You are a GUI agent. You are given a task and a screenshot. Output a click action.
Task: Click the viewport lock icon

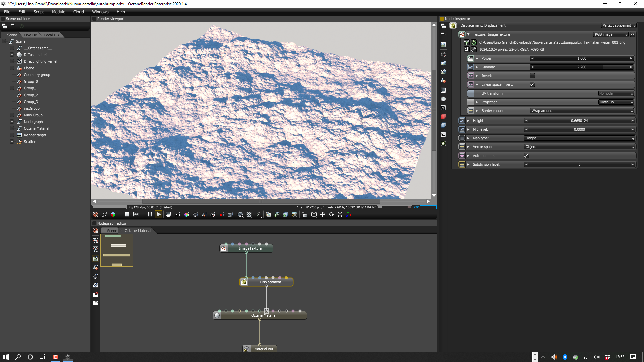[304, 215]
